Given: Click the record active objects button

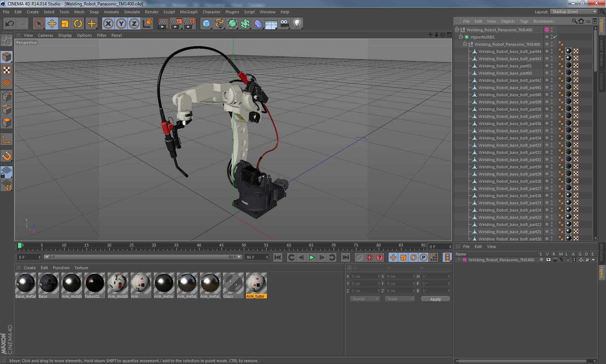Looking at the screenshot, I should 359,257.
